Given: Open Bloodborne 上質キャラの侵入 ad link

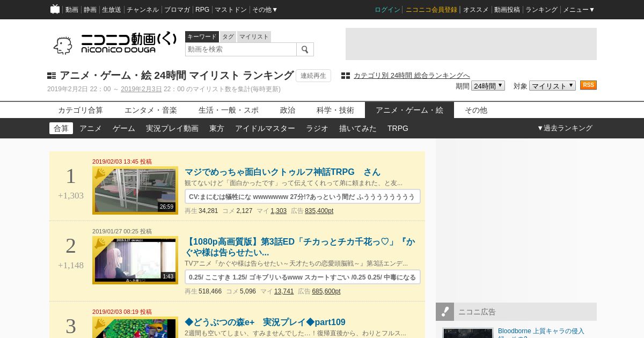Looking at the screenshot, I should point(541,332).
